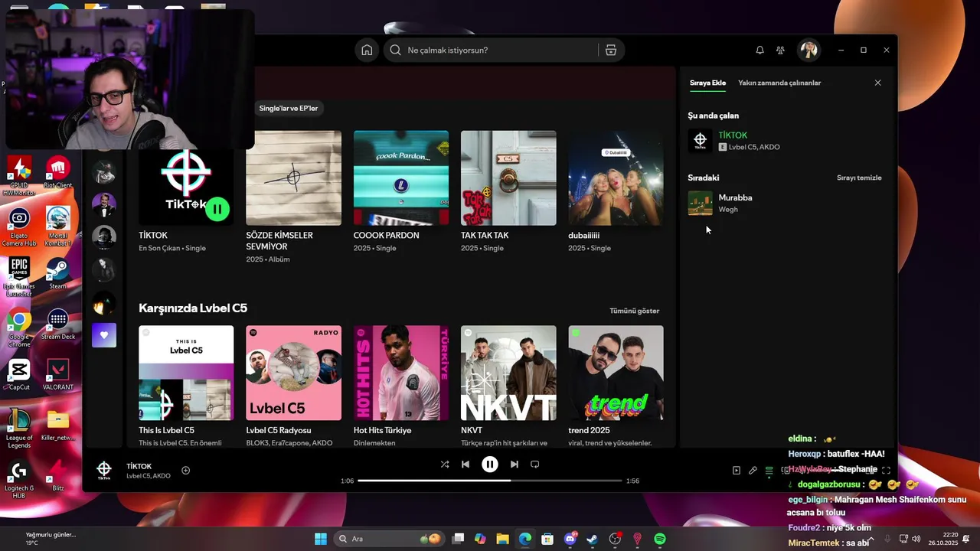Open Elgato Camera Hub shortcut
This screenshot has width=980, height=551.
[19, 227]
